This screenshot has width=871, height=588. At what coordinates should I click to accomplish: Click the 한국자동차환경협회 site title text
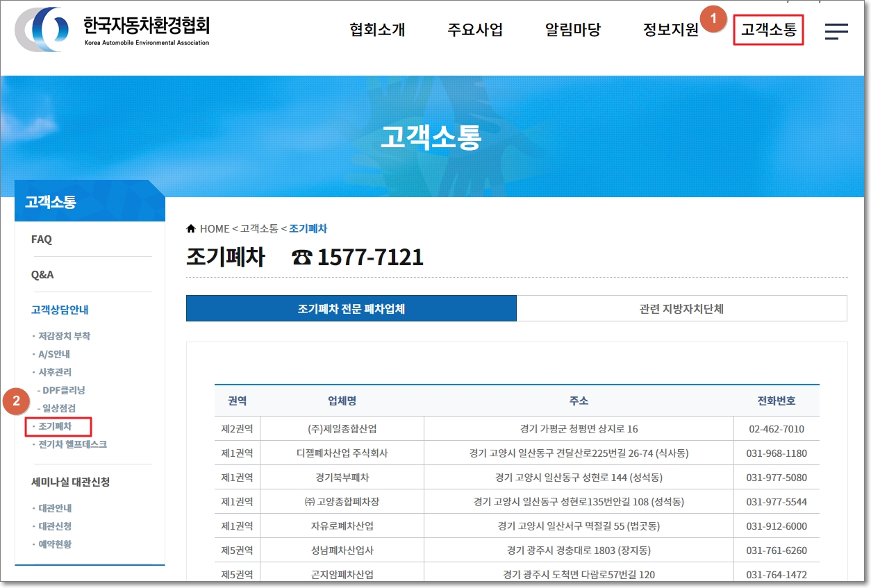tap(146, 26)
